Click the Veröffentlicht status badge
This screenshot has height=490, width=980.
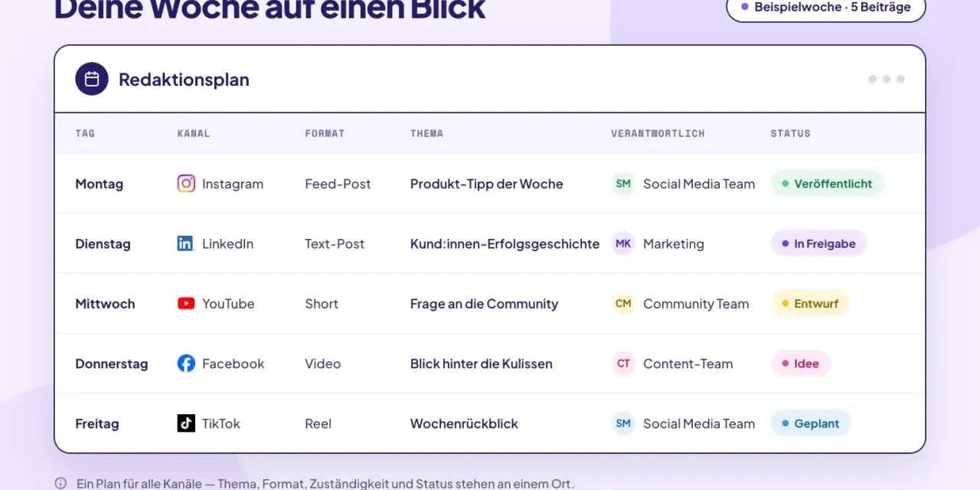pos(827,184)
